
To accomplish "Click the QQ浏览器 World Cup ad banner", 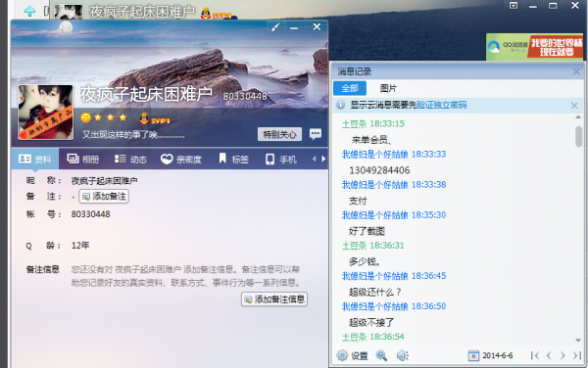I will pos(534,47).
